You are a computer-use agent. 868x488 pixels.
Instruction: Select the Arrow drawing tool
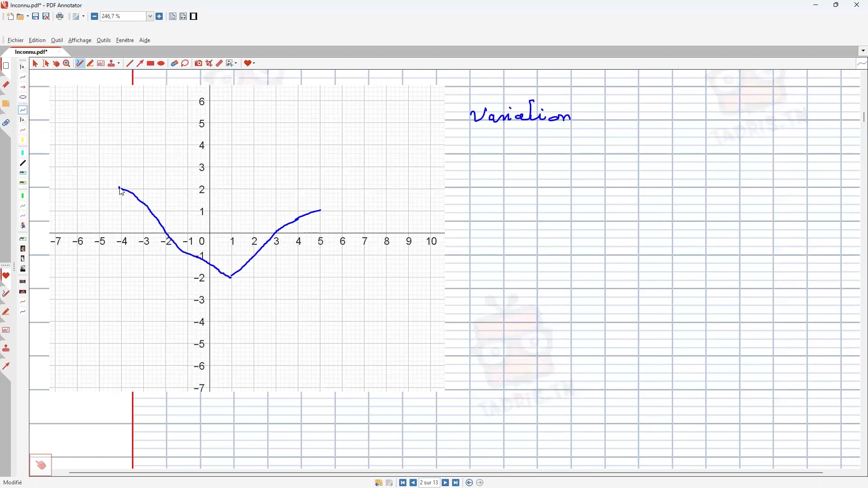click(x=140, y=63)
